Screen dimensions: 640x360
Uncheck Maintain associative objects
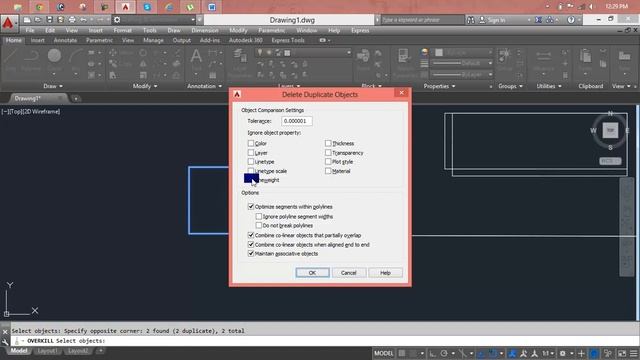click(251, 253)
